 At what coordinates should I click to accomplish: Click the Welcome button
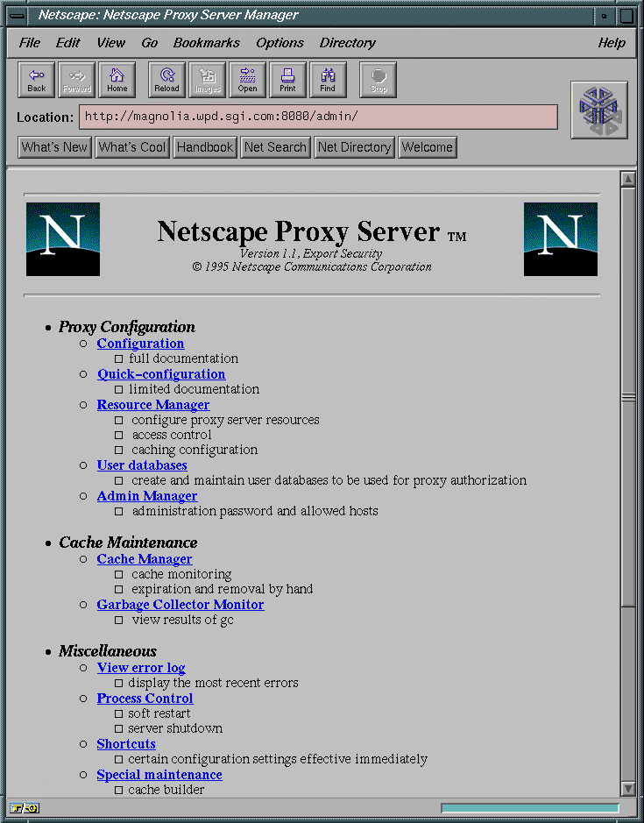pos(428,147)
